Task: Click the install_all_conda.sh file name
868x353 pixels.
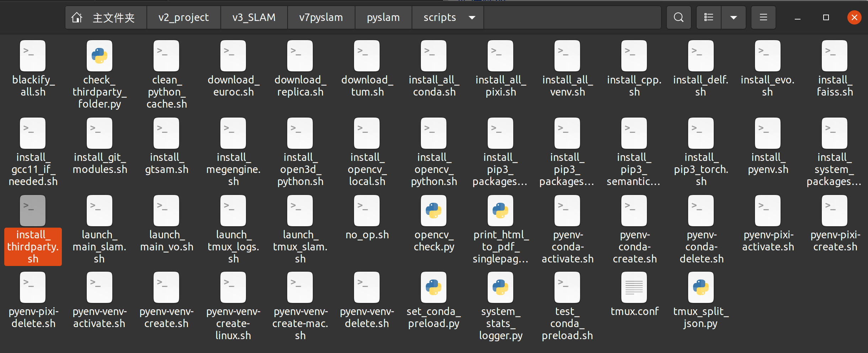Action: pyautogui.click(x=434, y=86)
